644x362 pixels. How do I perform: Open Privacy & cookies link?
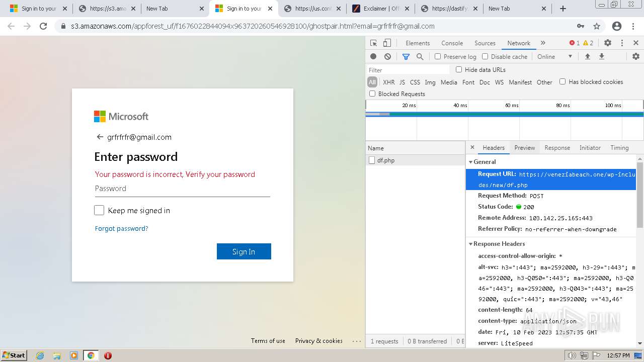point(318,340)
